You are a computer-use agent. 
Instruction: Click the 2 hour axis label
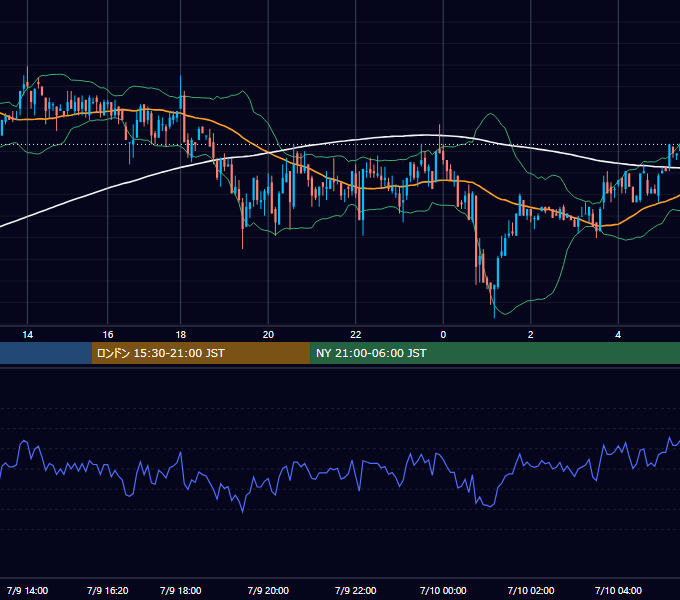tap(530, 335)
